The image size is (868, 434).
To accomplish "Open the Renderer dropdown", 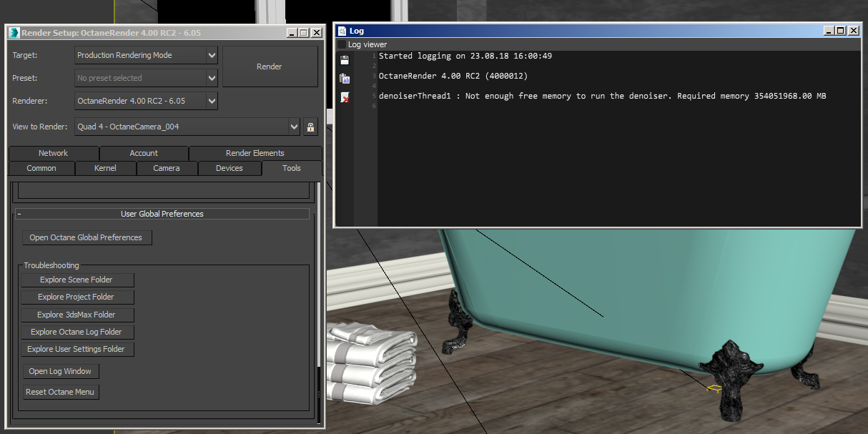I will point(146,101).
